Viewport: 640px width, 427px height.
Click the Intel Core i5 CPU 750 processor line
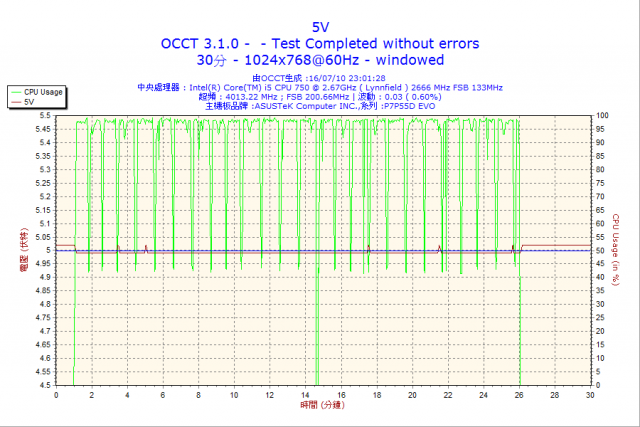click(320, 87)
